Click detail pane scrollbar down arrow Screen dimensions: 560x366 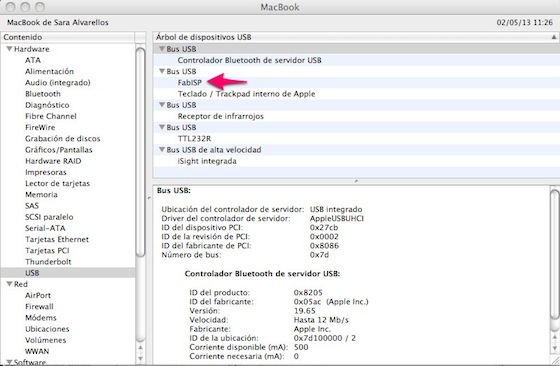(x=555, y=348)
